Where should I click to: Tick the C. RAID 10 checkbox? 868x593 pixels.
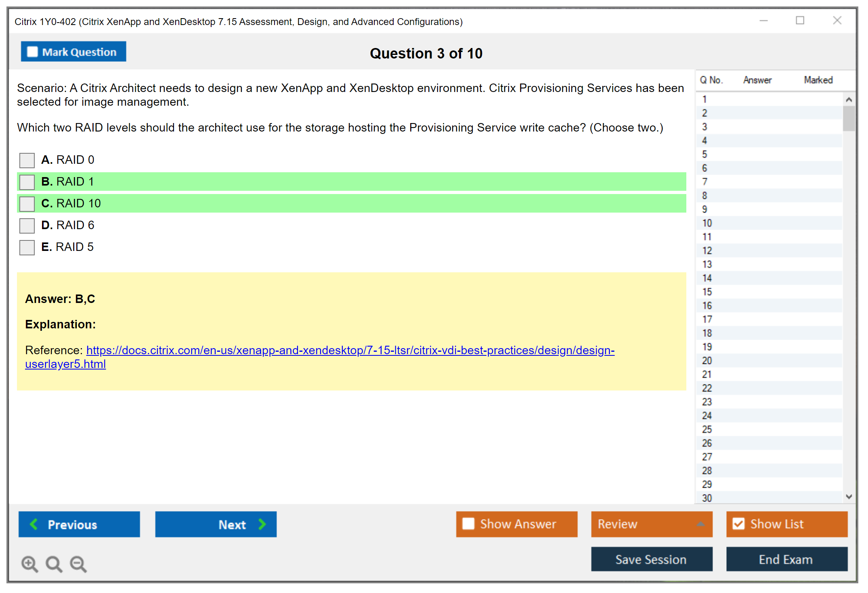[x=27, y=204]
